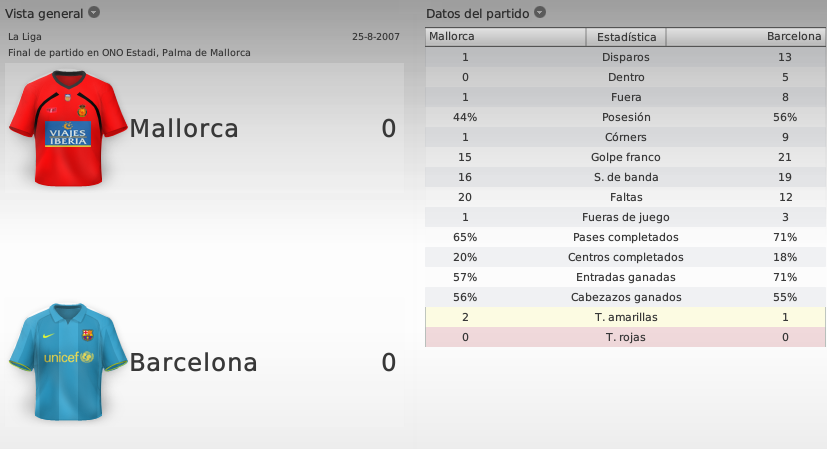
Task: Open the Vista general dropdown arrow
Action: (x=94, y=12)
